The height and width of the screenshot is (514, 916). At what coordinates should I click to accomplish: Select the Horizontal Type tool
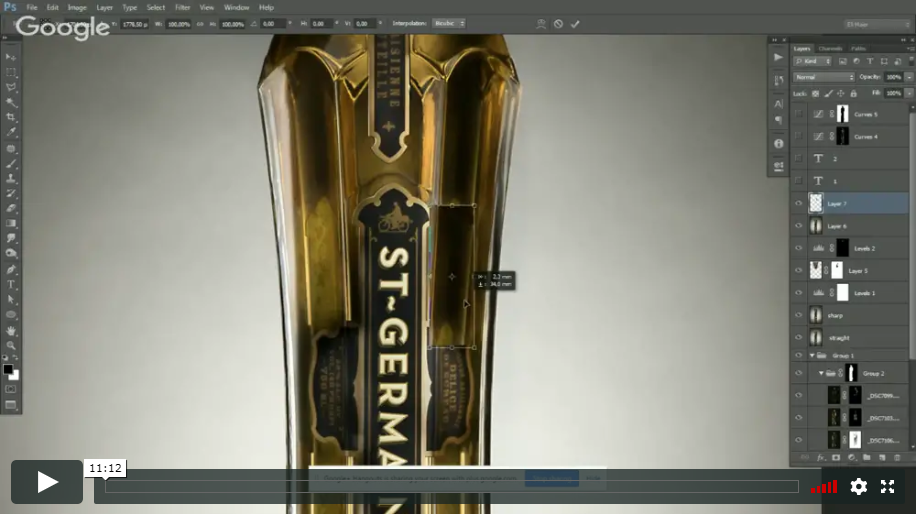click(x=11, y=284)
